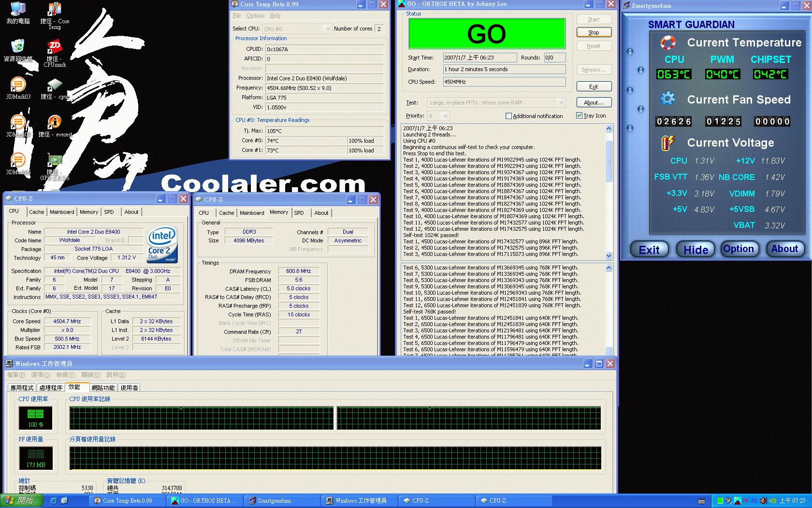Click the green CPU usage tray icon
The width and height of the screenshot is (812, 508).
720,501
